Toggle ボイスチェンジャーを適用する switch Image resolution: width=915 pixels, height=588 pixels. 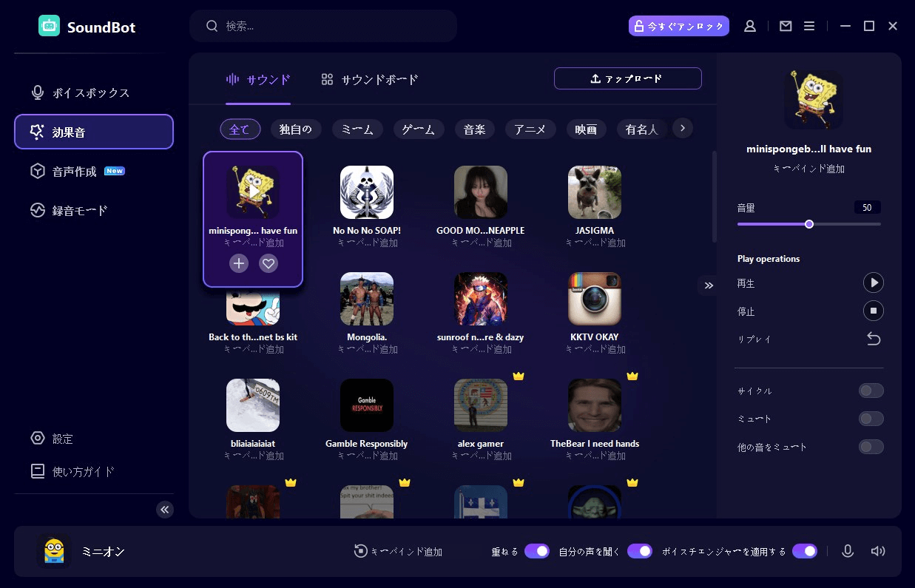click(805, 551)
